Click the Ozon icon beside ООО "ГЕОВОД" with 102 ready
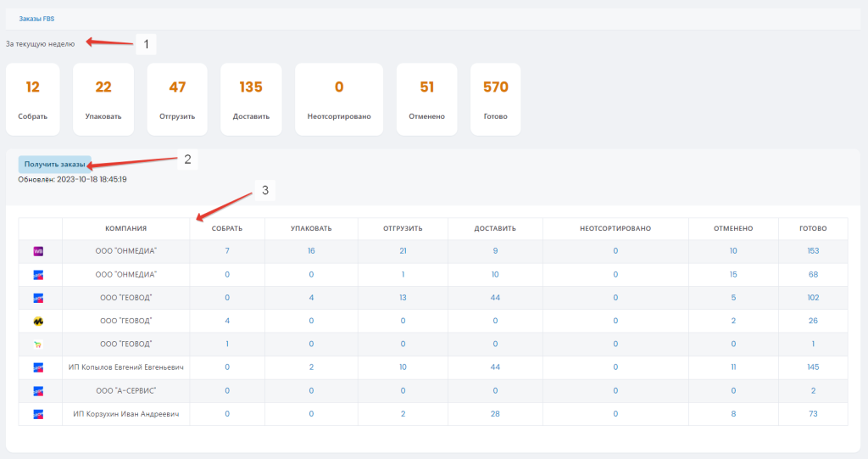The width and height of the screenshot is (868, 459). tap(38, 298)
